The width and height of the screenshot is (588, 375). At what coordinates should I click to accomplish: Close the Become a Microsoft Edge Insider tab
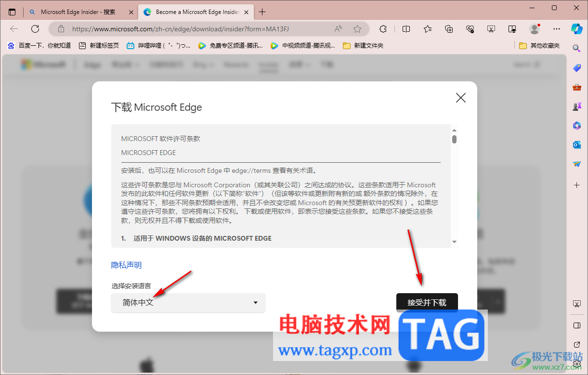[x=246, y=12]
